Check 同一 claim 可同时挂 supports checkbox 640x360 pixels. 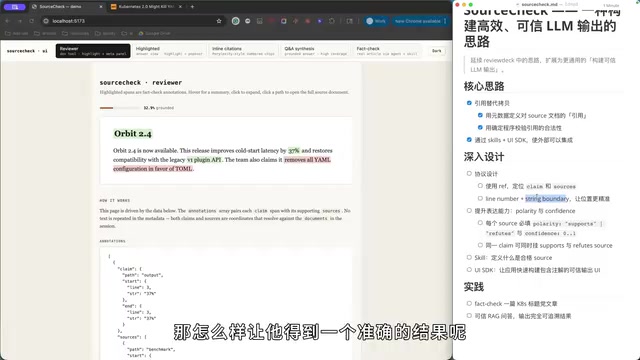[x=480, y=245]
